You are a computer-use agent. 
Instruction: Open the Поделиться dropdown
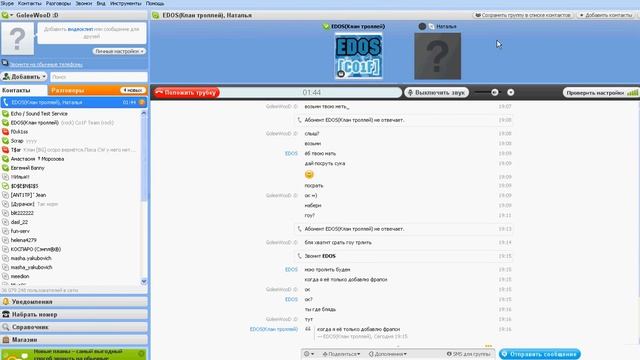point(341,354)
